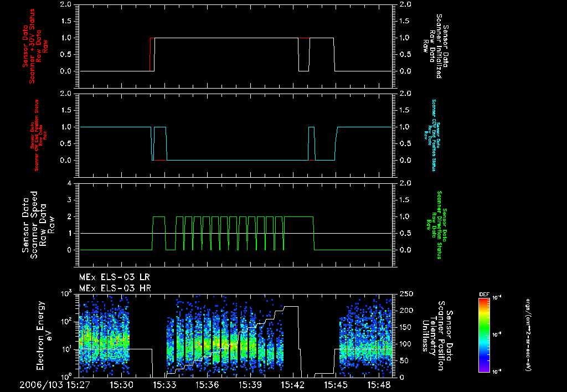The width and height of the screenshot is (567, 392).
Task: Click the 200 tick on Scanner Position axis
Action: point(405,311)
